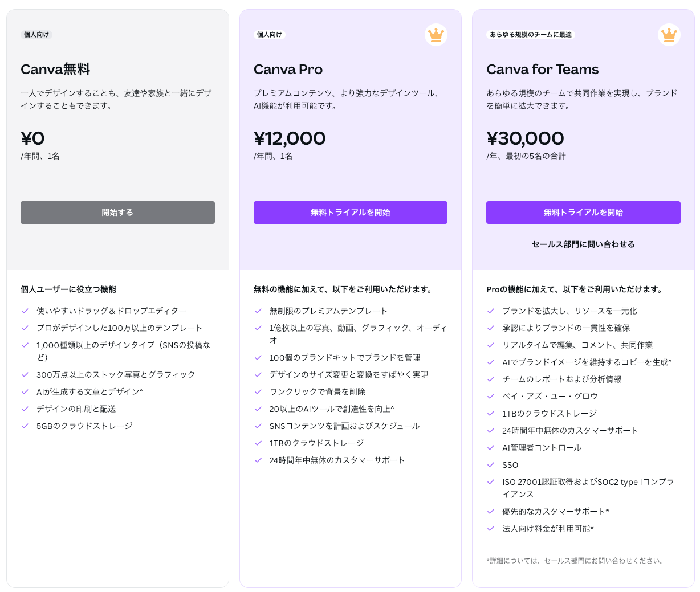Viewport: 700px width, 592px height.
Task: Start free trial for Canva for Teams
Action: (583, 213)
